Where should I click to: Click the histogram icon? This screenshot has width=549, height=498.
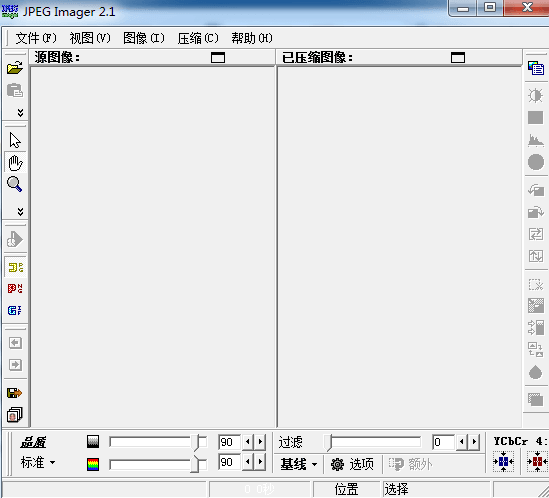tap(536, 140)
